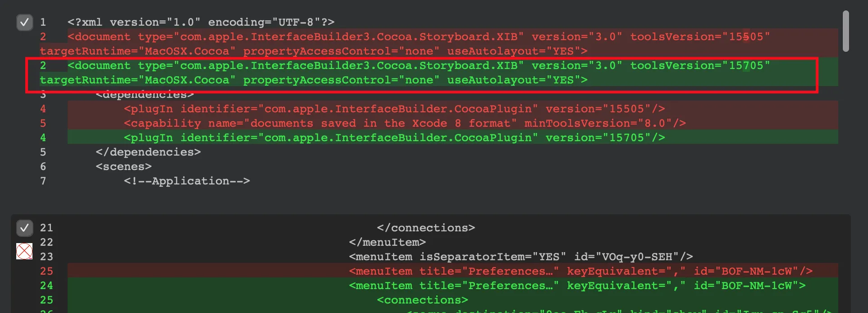Click the removed Preferences menuItem line

click(x=580, y=272)
